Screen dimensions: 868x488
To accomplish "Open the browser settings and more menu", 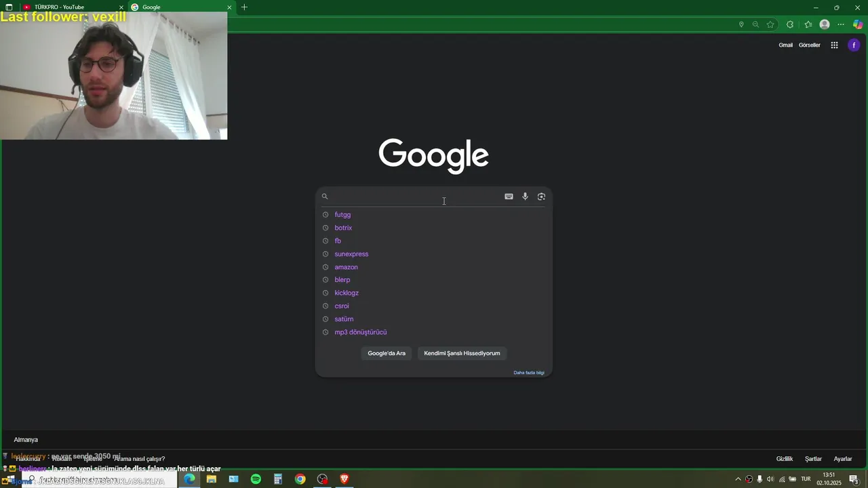I will [841, 24].
